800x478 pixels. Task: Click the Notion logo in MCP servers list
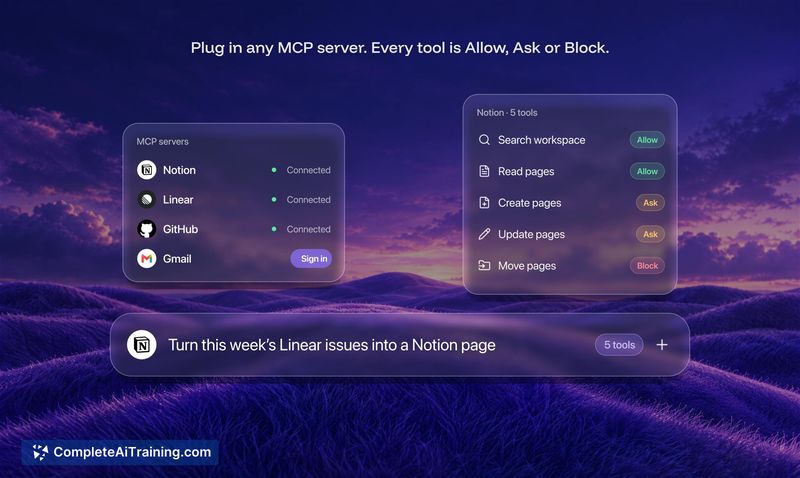pos(146,170)
